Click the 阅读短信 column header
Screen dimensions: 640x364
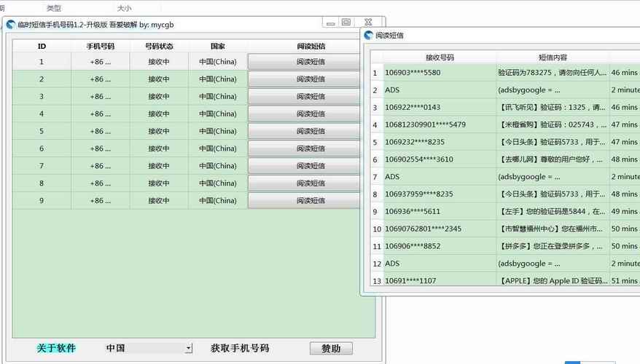[311, 46]
